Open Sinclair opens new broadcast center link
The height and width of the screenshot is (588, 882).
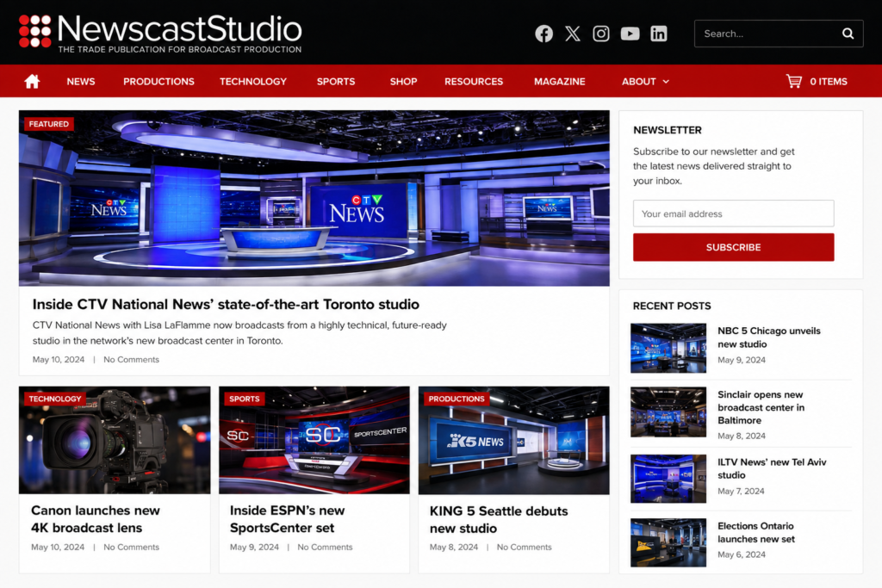point(761,407)
